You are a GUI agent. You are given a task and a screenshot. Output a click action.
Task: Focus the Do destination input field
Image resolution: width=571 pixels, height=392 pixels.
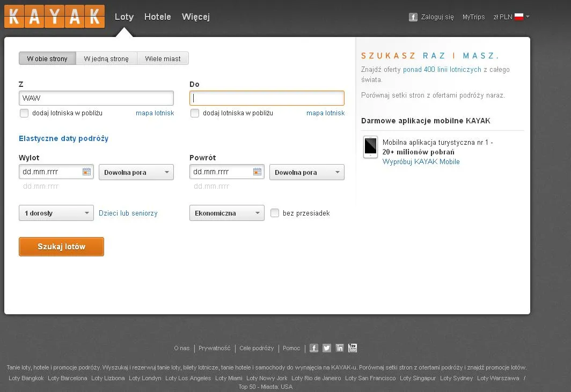267,98
